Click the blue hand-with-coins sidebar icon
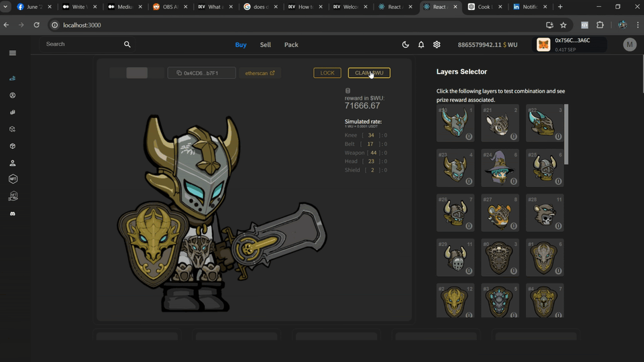 (x=13, y=78)
